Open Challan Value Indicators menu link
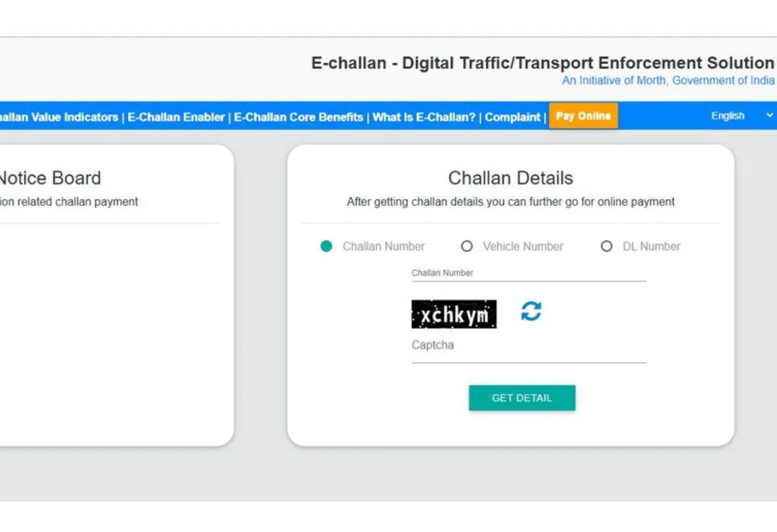 [59, 117]
